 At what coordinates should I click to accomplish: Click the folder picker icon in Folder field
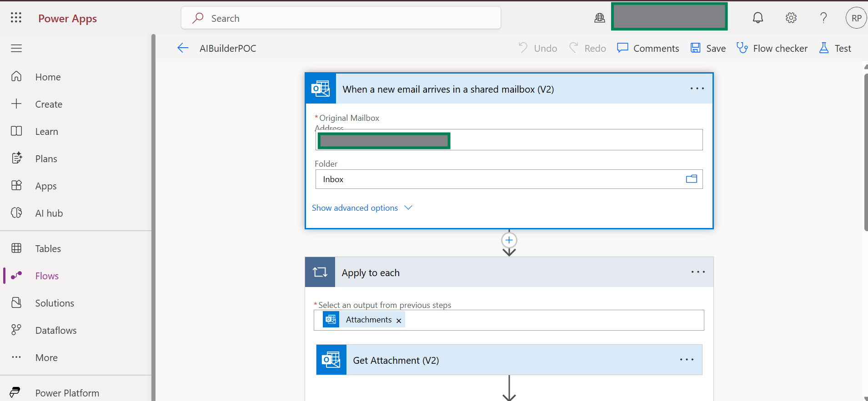coord(691,179)
